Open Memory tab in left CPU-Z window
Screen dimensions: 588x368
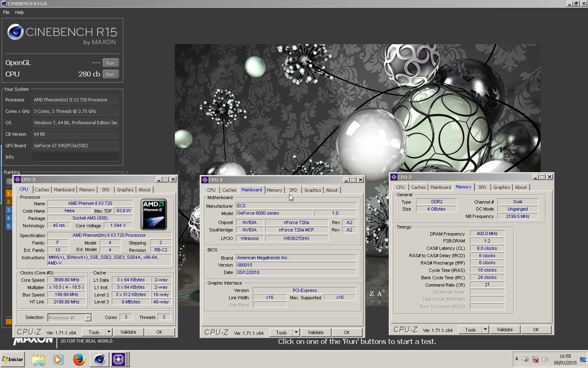87,190
